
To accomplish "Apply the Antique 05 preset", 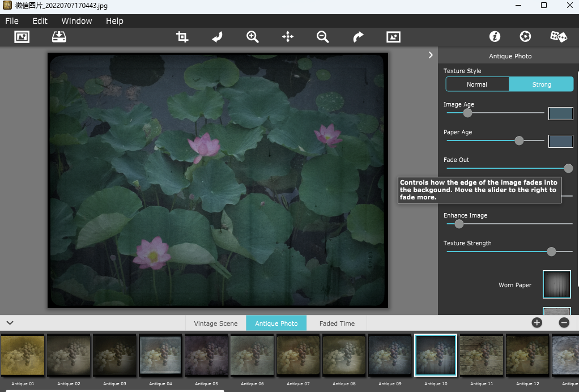I will (x=206, y=355).
